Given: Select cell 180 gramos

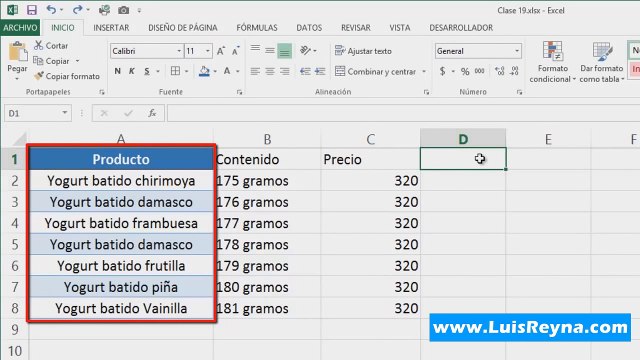Looking at the screenshot, I should pos(267,287).
